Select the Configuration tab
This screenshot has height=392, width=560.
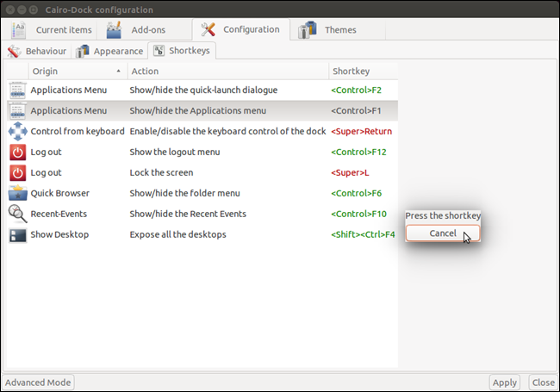tap(240, 29)
